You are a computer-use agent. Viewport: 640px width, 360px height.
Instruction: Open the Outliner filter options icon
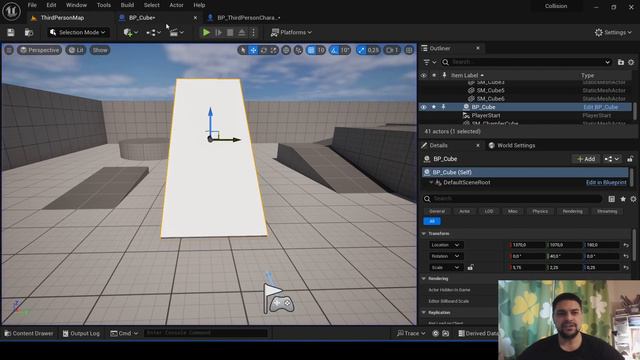click(429, 62)
